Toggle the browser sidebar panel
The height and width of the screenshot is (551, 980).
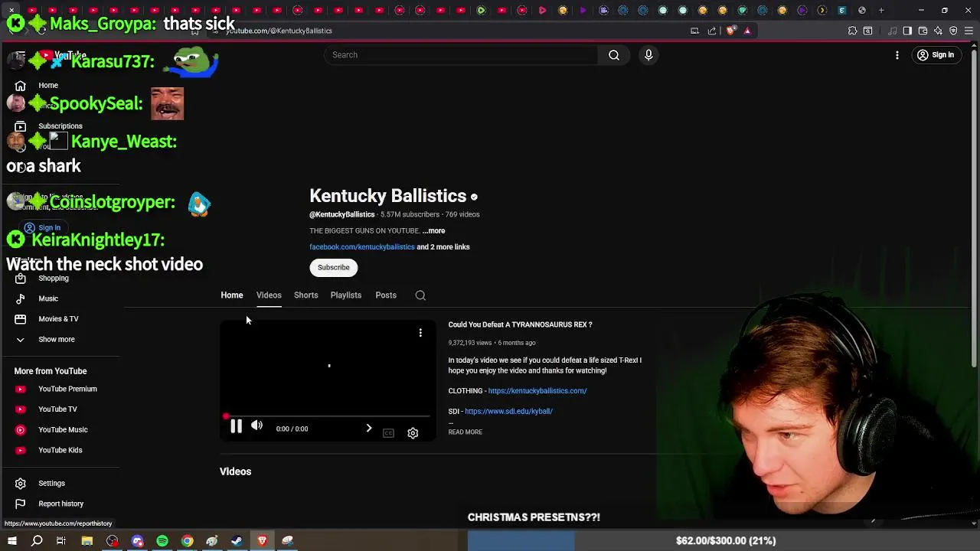click(x=907, y=31)
